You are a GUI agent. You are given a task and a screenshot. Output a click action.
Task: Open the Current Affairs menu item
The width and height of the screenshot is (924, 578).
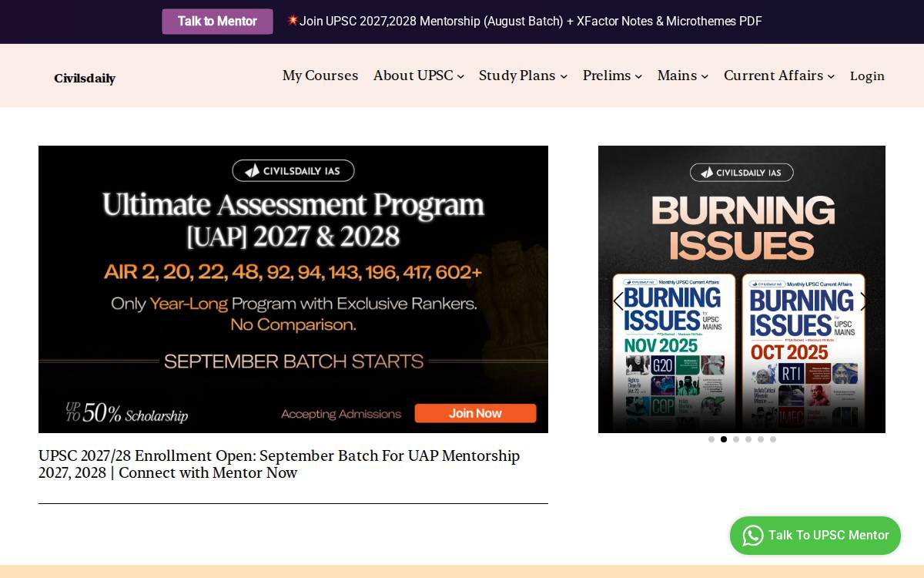pos(773,76)
